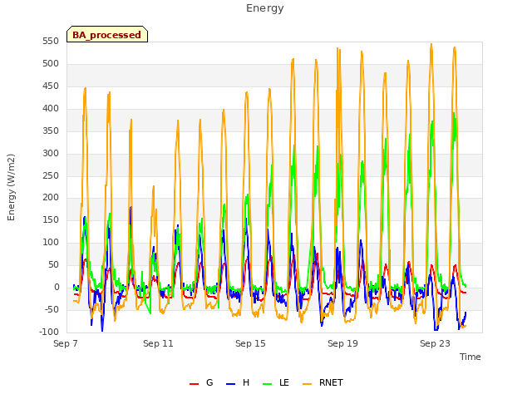532x399 pixels.
Task: Click the 150 y-axis tick label
Action: [51, 220]
